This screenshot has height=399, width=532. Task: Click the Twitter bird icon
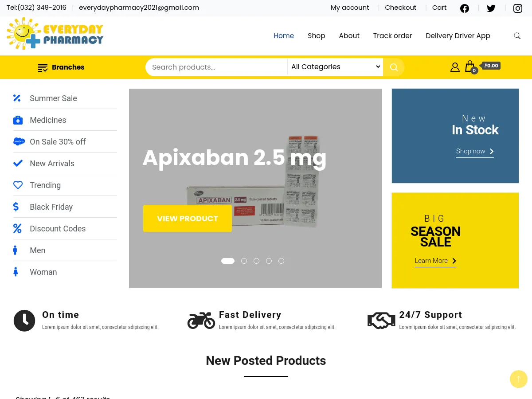point(491,8)
